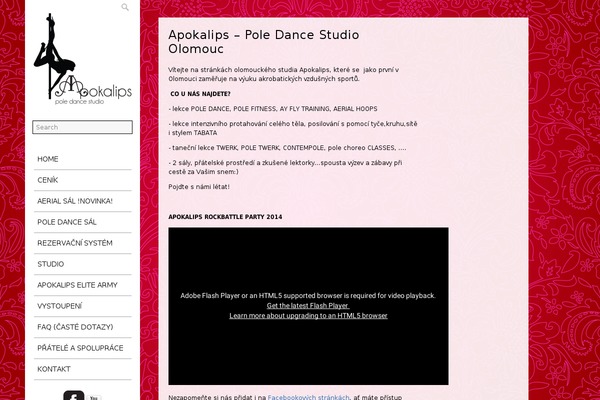Click heading 'Apokalips – Pole Dance Studio Olomouc'
Image resolution: width=600 pixels, height=400 pixels.
pos(264,42)
